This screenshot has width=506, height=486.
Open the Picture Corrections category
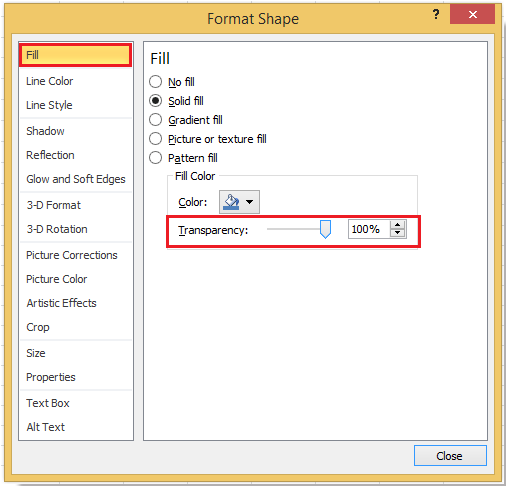[72, 255]
